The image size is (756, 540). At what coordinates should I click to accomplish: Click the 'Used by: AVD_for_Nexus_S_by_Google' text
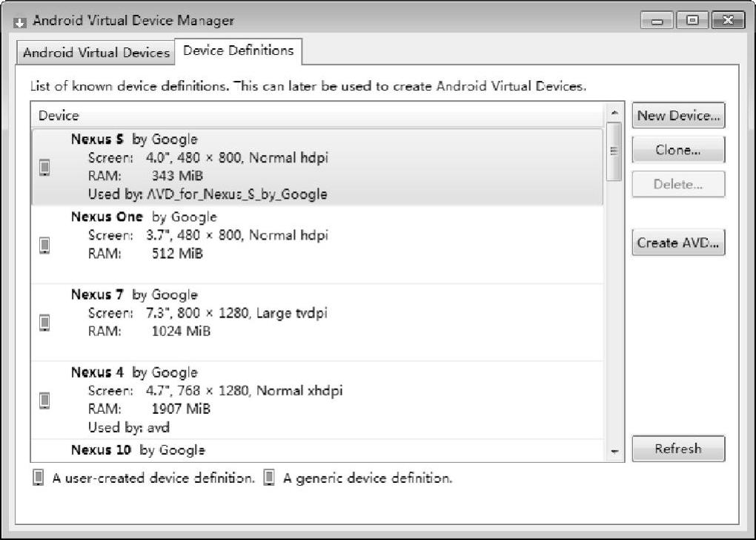(208, 194)
